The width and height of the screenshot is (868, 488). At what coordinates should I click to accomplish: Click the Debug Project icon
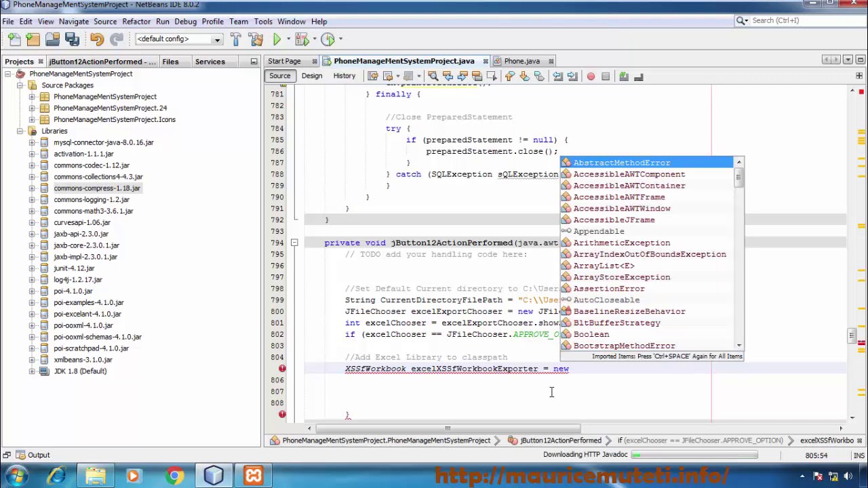(302, 39)
